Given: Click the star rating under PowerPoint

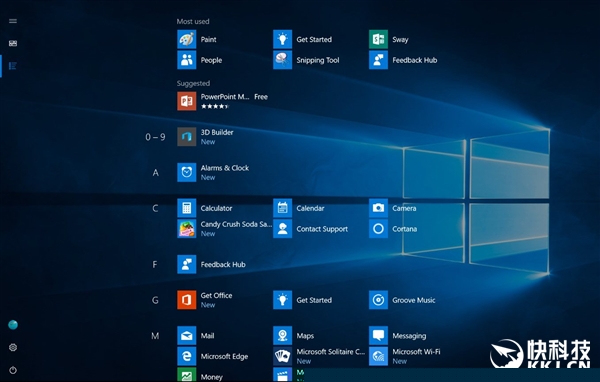Looking at the screenshot, I should click(215, 106).
